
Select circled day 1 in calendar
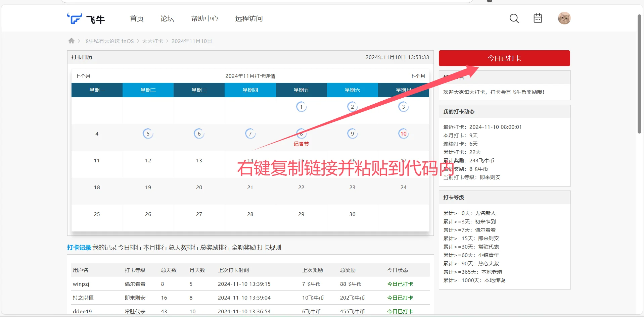tap(301, 107)
